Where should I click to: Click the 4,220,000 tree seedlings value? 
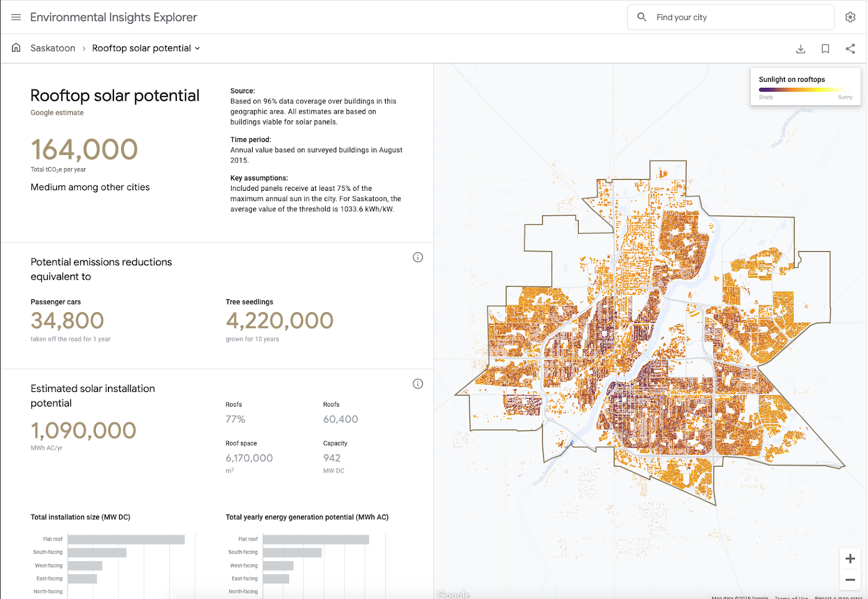pos(279,321)
